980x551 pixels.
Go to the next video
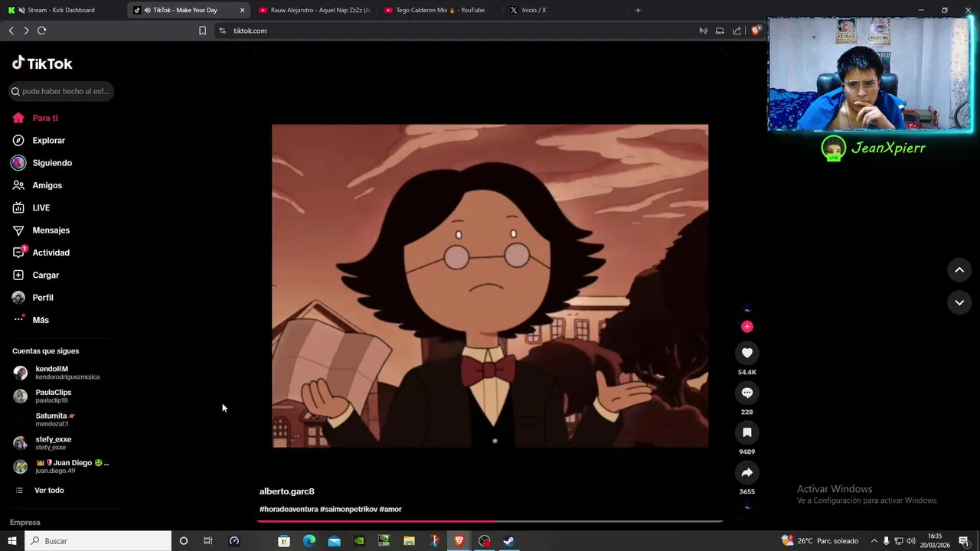click(x=959, y=303)
